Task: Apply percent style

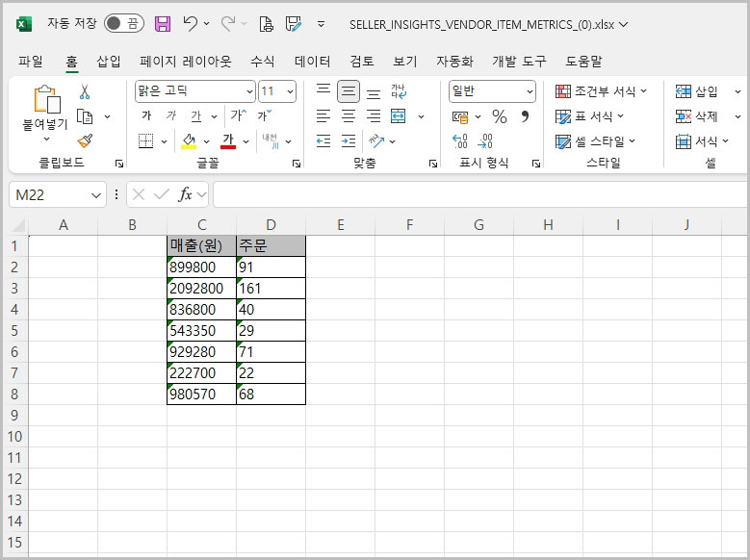Action: pyautogui.click(x=500, y=116)
